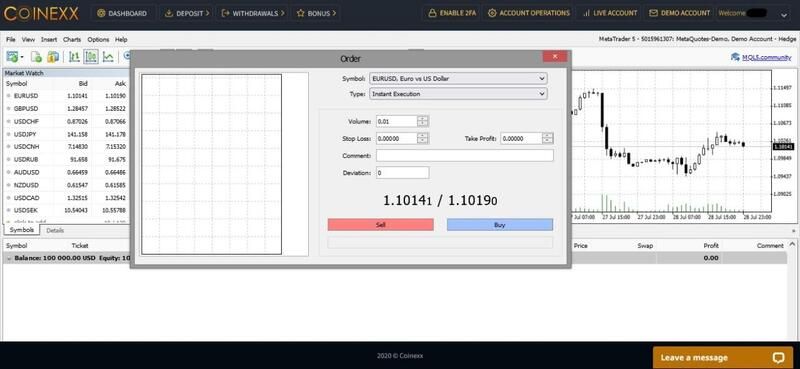
Task: Open the Bonus menu
Action: click(316, 13)
